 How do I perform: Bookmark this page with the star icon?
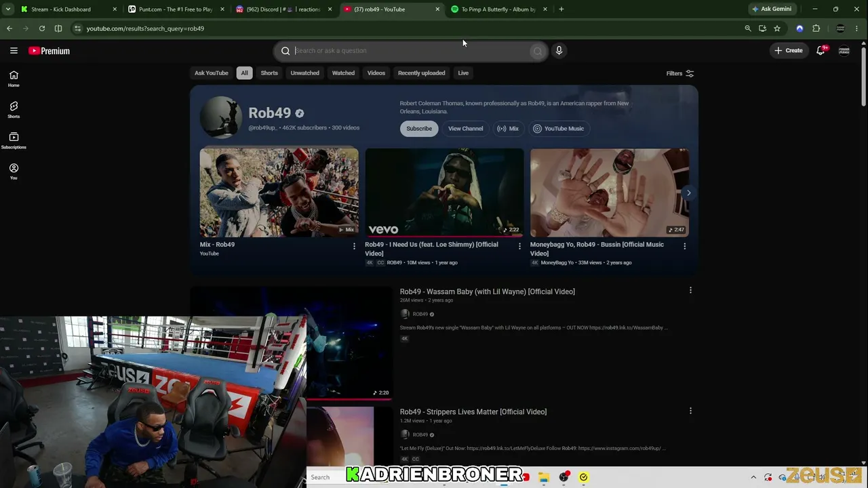[777, 28]
